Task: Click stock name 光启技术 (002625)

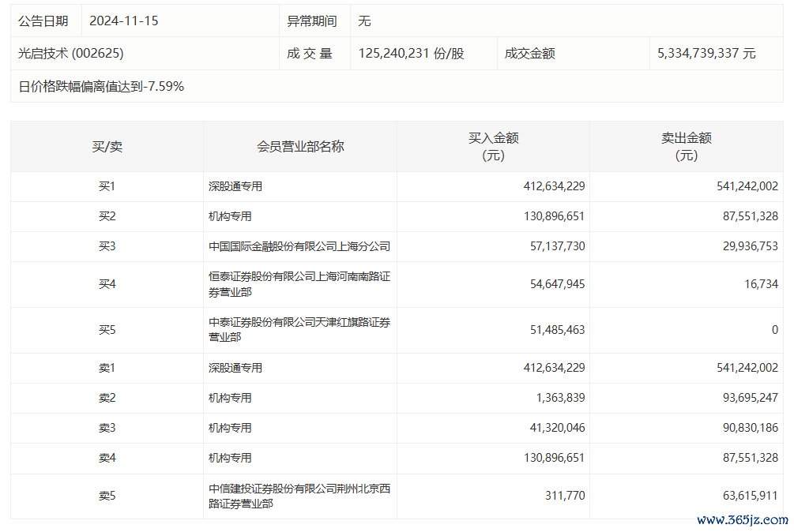Action: point(71,54)
